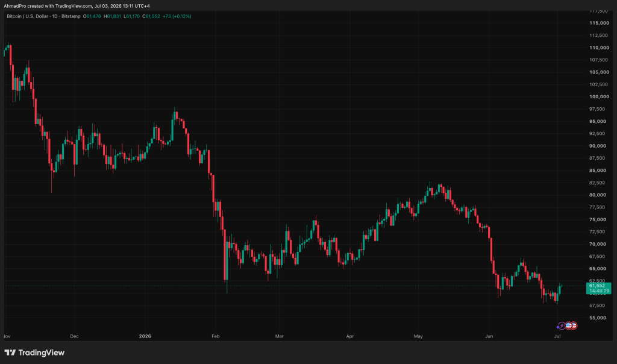Select the green 61,552 current price label
The image size is (617, 364).
click(x=598, y=289)
